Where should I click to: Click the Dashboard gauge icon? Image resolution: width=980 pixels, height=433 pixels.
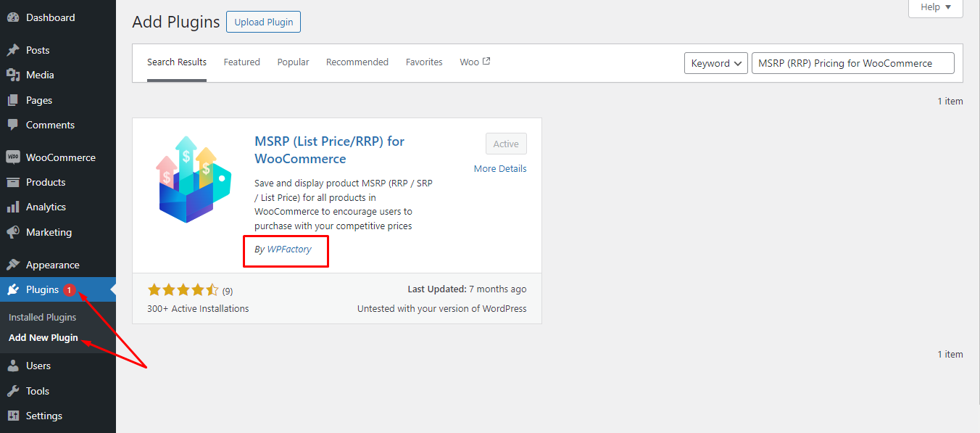point(13,17)
